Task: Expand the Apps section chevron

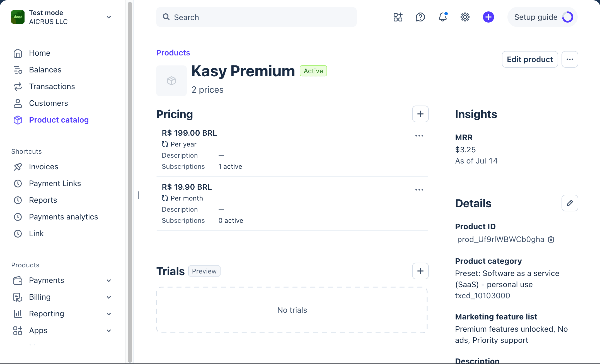Action: pyautogui.click(x=109, y=331)
